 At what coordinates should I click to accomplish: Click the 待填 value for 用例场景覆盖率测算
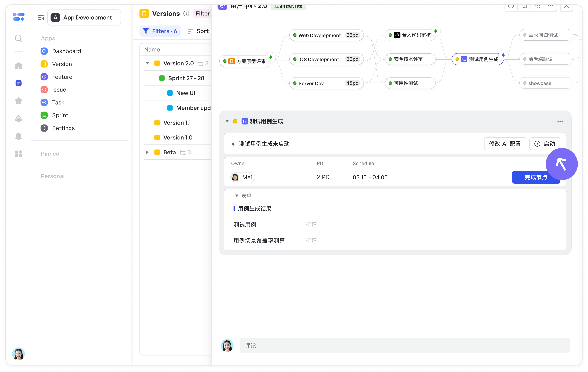[x=311, y=241]
